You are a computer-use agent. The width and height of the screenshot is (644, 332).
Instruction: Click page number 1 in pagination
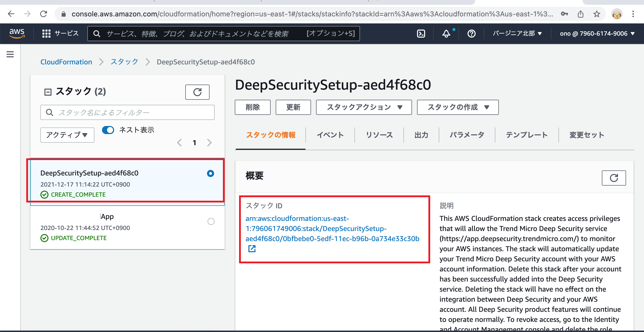(194, 143)
